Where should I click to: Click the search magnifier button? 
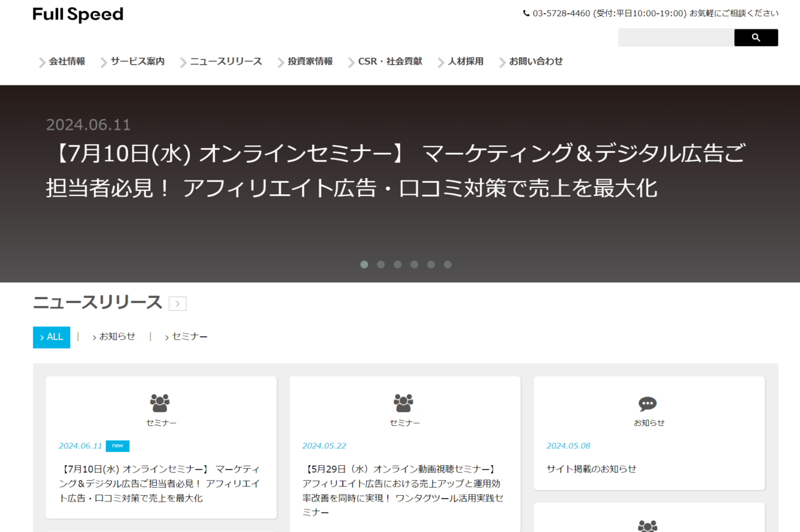[x=756, y=37]
